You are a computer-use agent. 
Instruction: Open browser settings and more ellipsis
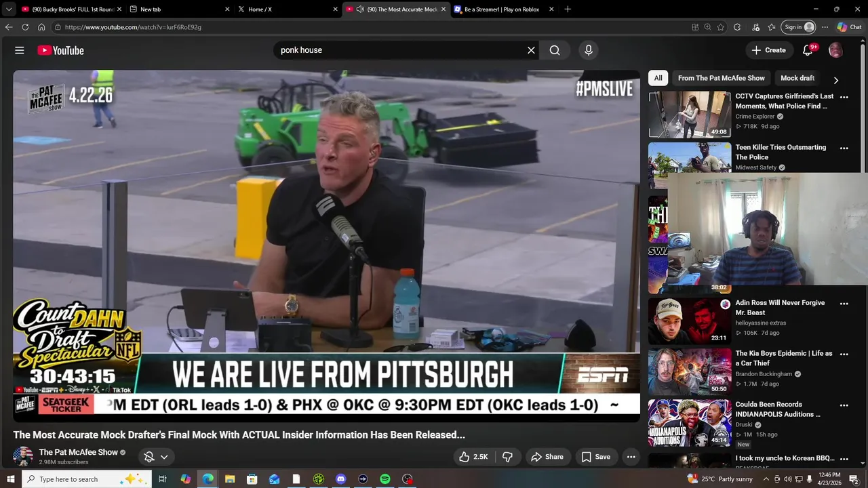(825, 27)
